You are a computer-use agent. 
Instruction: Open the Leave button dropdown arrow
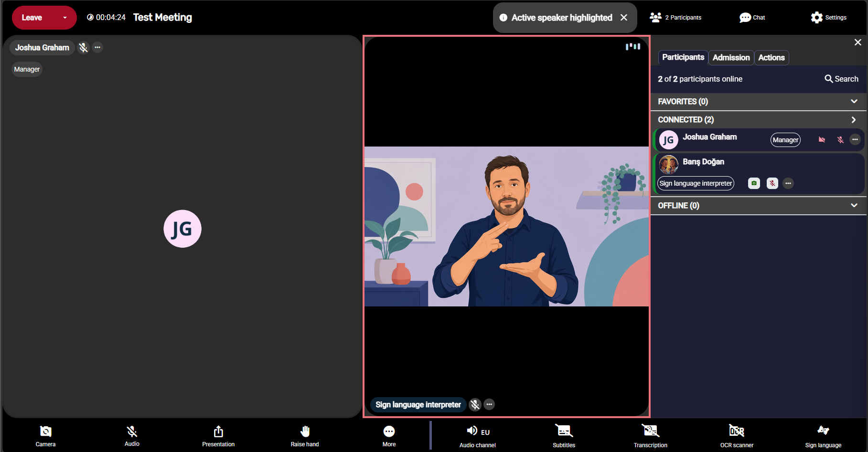click(x=65, y=18)
